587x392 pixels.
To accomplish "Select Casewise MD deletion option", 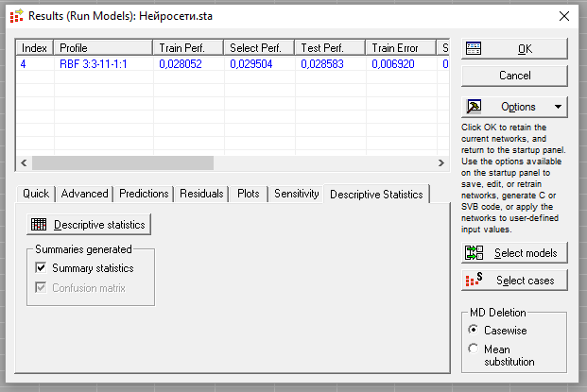I will pyautogui.click(x=474, y=331).
